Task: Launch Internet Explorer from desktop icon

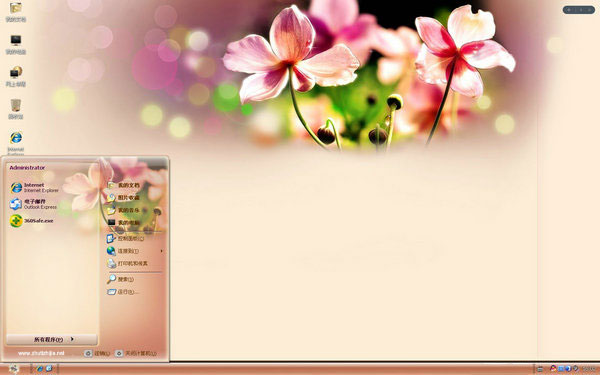Action: coord(16,143)
